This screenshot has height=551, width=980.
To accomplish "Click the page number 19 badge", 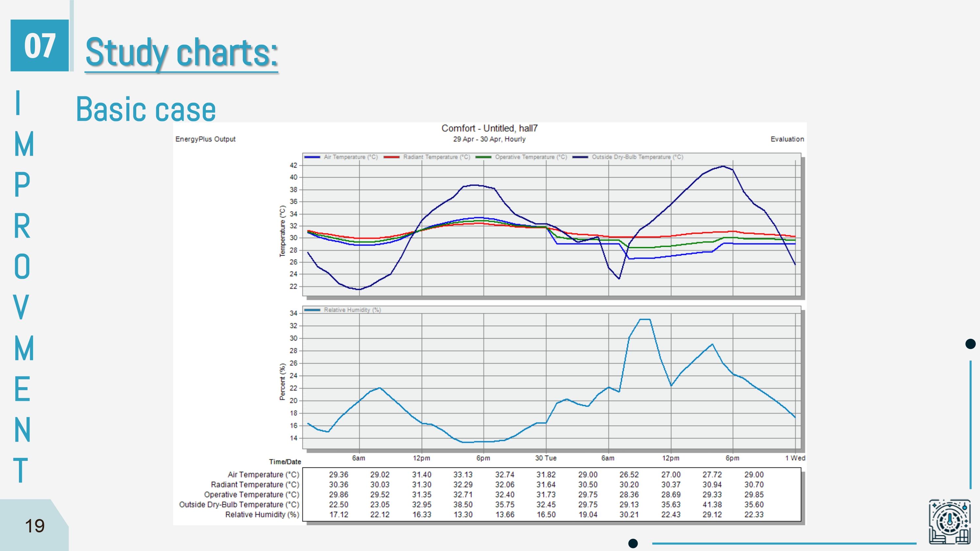I will 34,526.
